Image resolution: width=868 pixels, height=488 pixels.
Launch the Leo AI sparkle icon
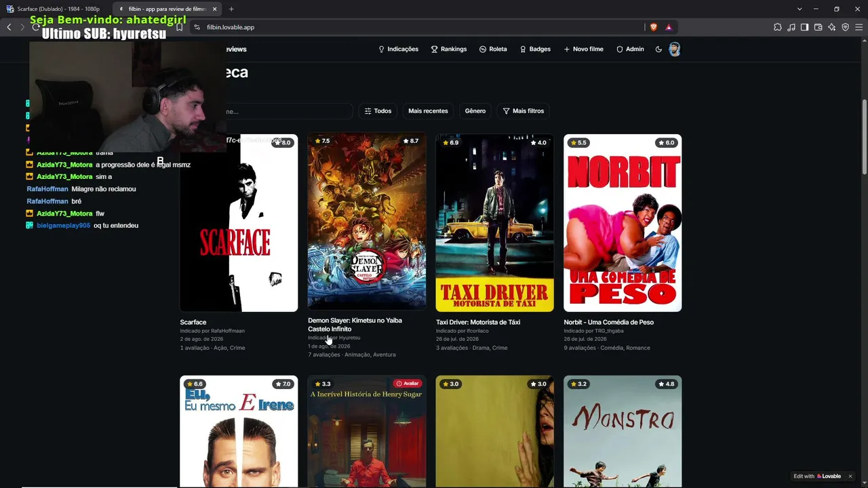point(831,27)
